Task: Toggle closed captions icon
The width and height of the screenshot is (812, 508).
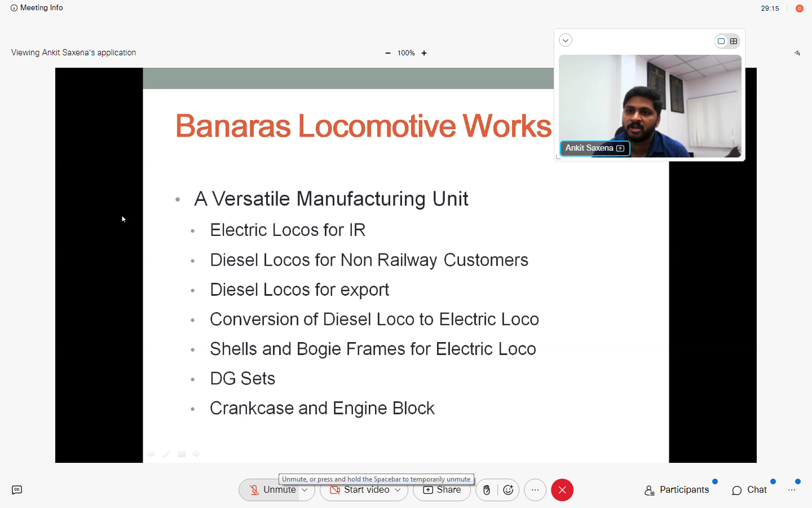Action: click(x=17, y=490)
